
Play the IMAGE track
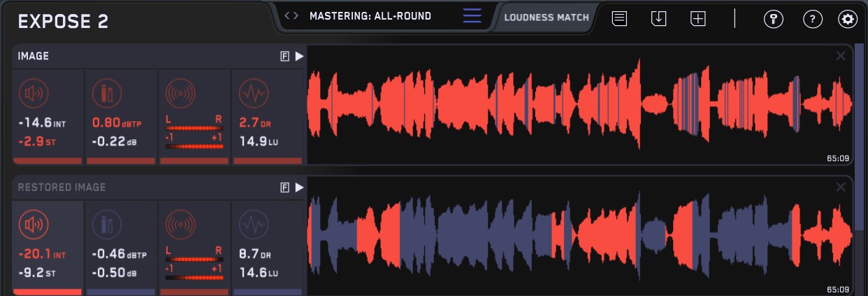tap(299, 56)
